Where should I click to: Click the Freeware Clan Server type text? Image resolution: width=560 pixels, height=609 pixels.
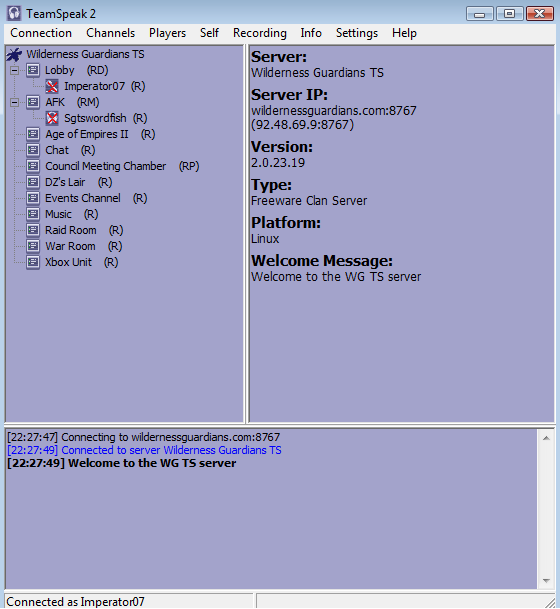click(x=309, y=201)
